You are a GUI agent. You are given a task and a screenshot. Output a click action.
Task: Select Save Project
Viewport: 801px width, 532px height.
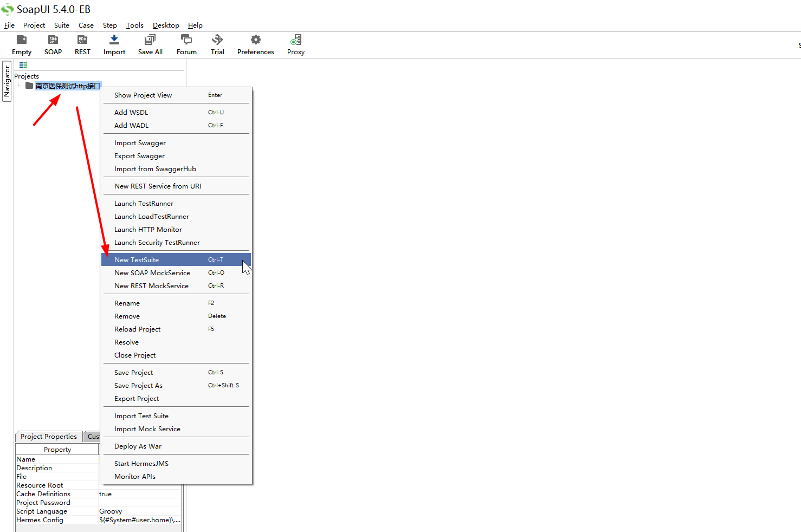(x=176, y=372)
